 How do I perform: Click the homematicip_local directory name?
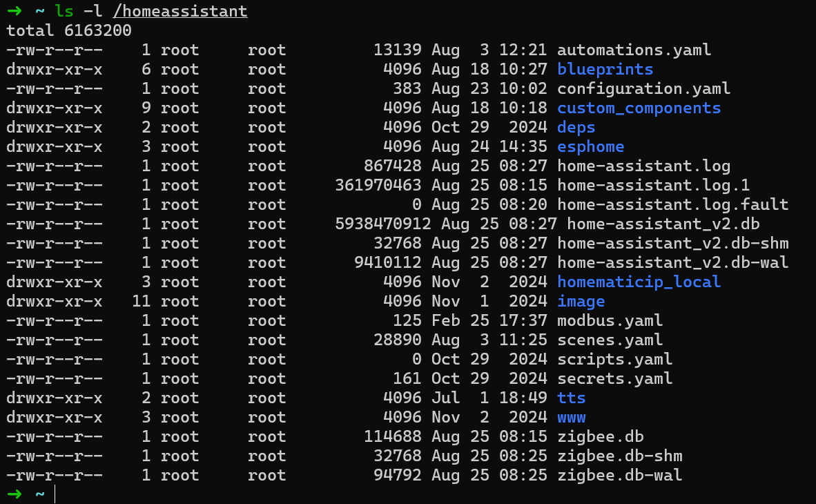[639, 282]
